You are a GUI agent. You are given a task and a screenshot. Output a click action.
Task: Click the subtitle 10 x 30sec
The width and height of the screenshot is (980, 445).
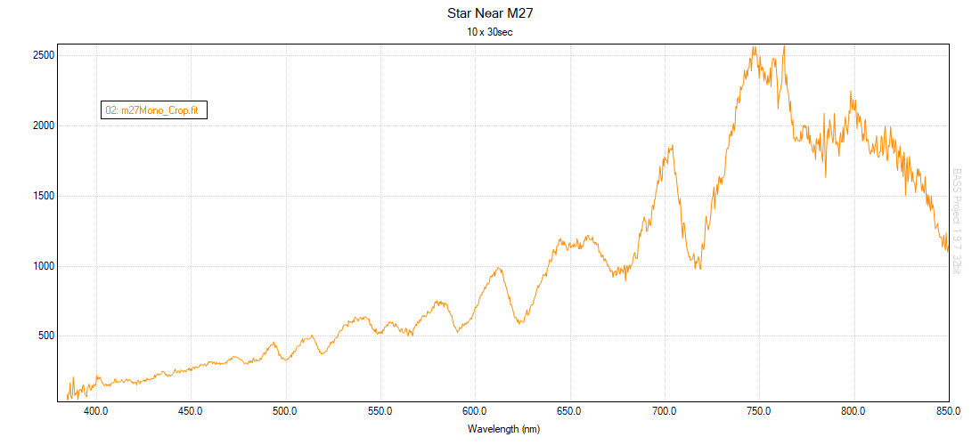(x=490, y=32)
